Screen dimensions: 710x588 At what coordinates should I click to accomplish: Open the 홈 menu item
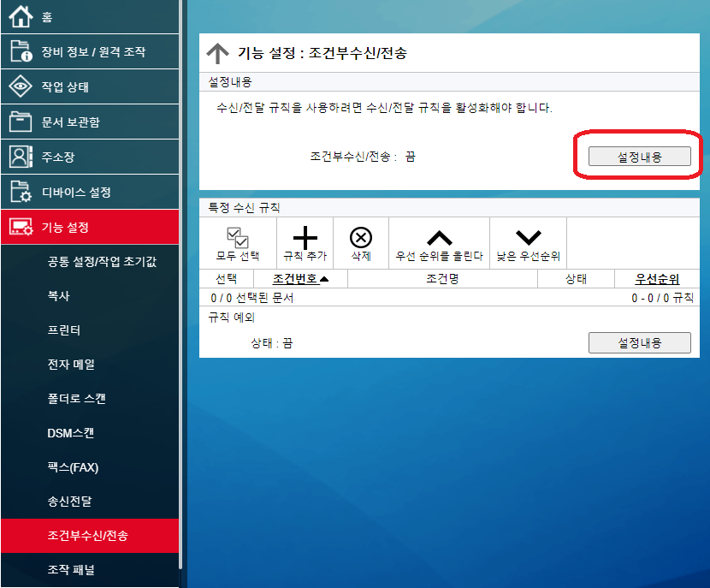click(90, 17)
